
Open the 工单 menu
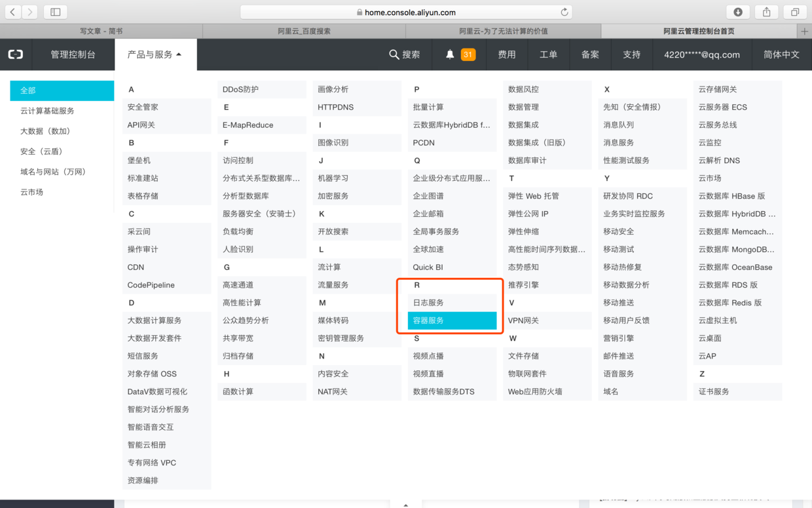coord(549,54)
